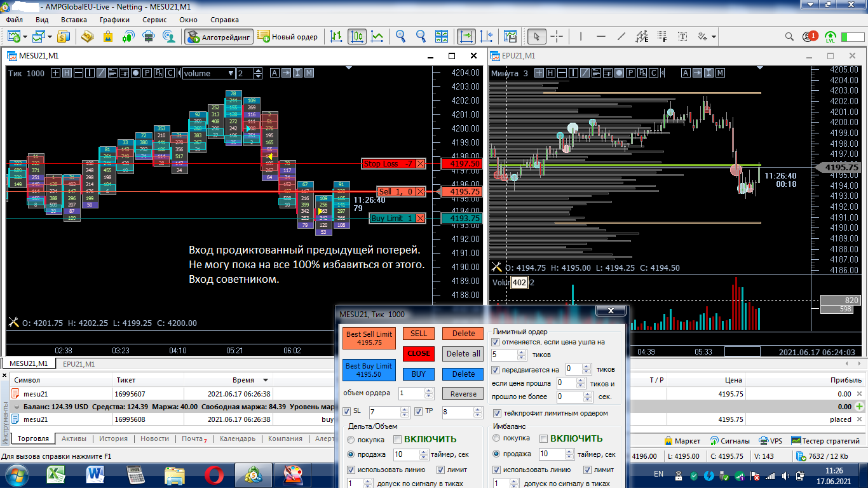Open the Сервис menu
868x488 pixels.
tap(154, 20)
